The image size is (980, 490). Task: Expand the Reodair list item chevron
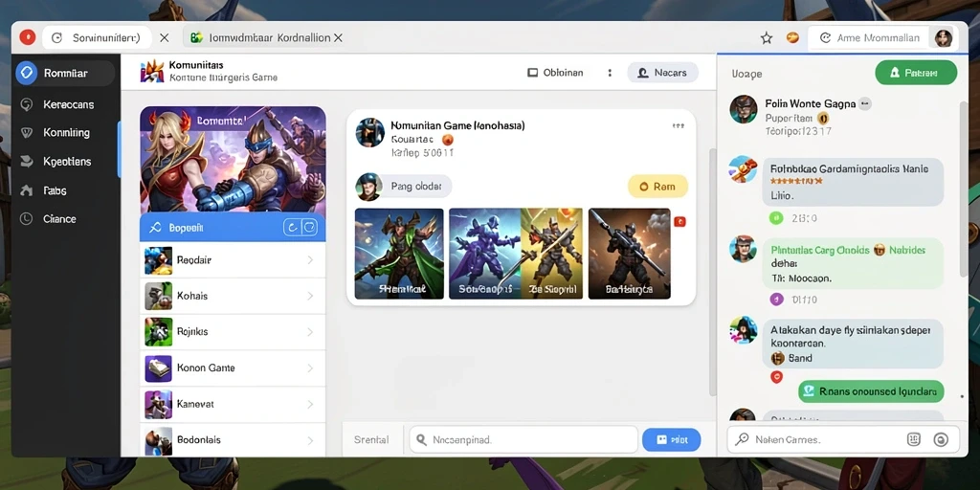pyautogui.click(x=310, y=259)
